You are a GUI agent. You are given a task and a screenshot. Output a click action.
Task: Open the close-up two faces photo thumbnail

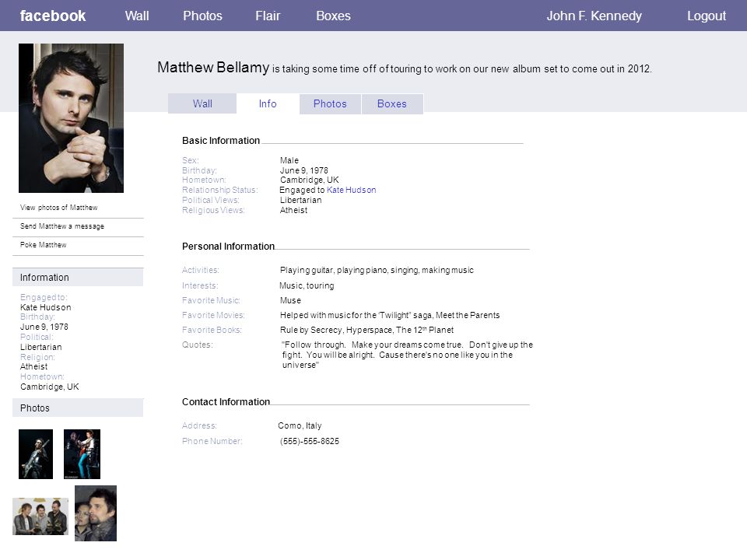point(96,513)
